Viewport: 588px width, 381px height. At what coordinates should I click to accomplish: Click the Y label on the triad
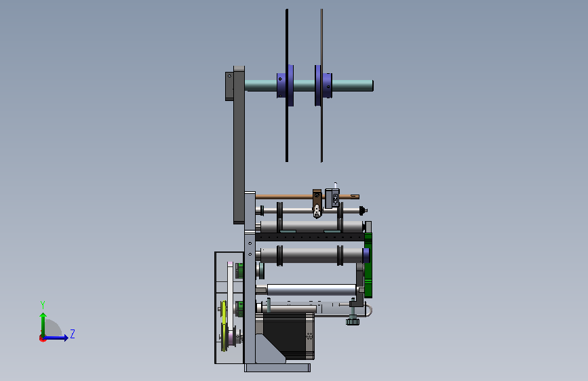pyautogui.click(x=43, y=305)
